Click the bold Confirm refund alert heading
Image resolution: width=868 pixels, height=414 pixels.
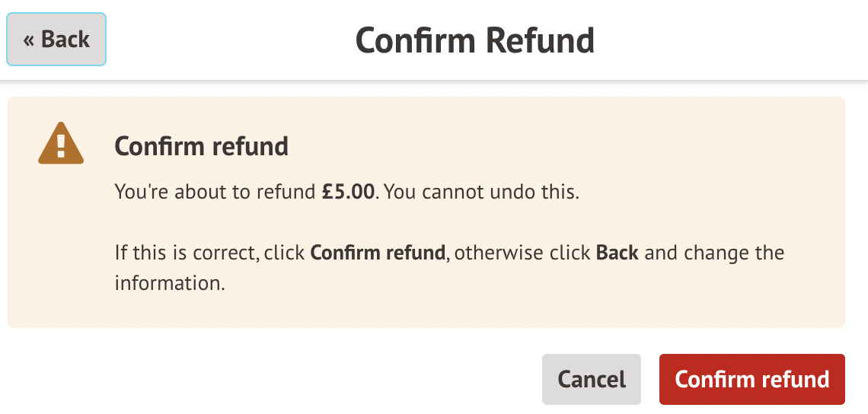point(201,145)
